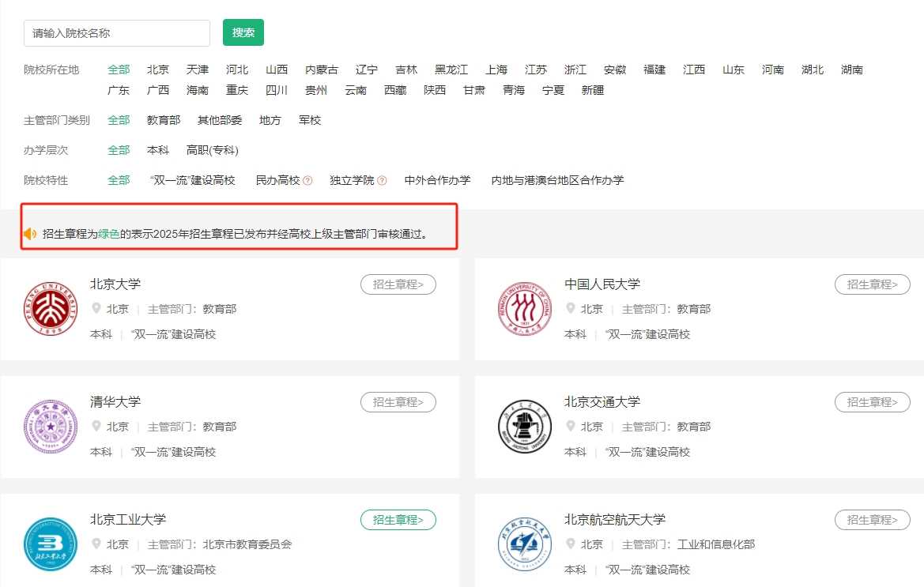Viewport: 924px width, 587px height.
Task: Filter schools by location 浙江
Action: click(575, 70)
